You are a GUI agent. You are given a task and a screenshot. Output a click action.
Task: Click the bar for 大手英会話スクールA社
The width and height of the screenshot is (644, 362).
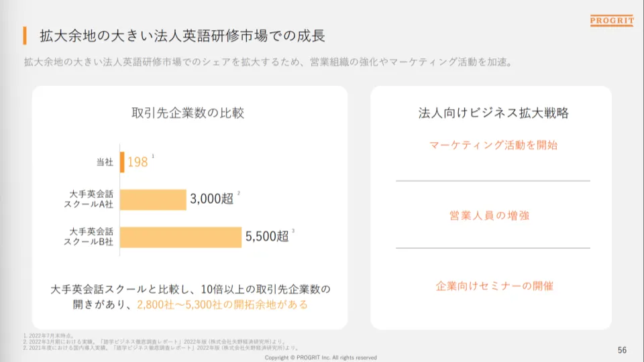[153, 199]
